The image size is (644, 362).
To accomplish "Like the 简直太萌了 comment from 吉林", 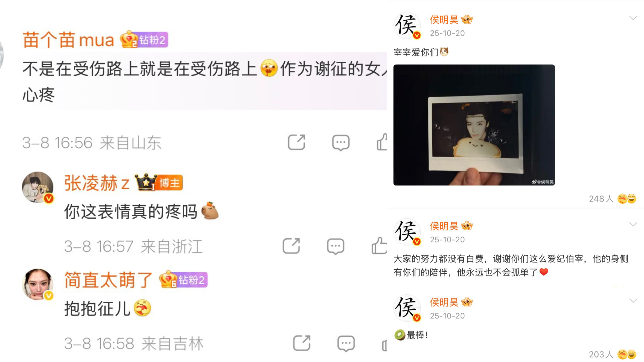I will 384,345.
